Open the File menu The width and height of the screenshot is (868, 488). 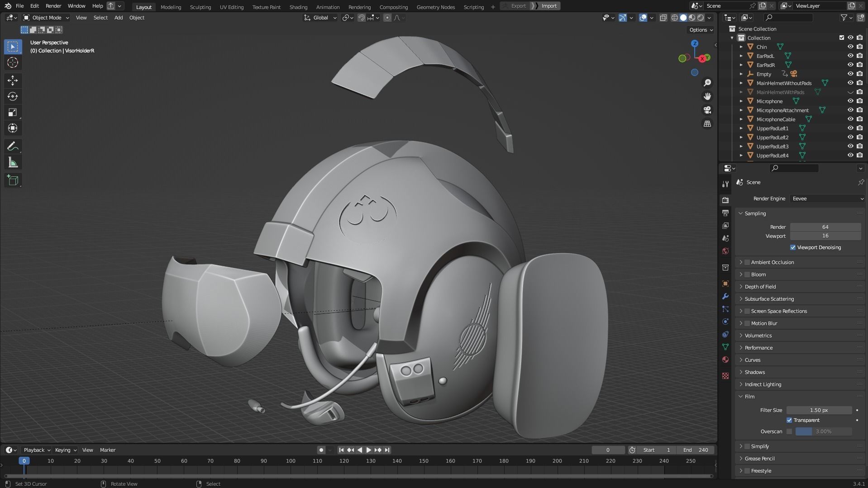(19, 6)
